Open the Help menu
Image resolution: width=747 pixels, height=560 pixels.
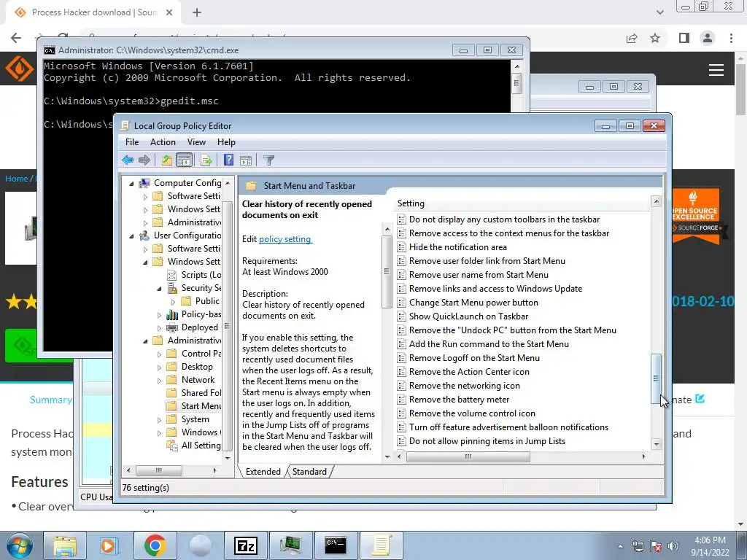[x=226, y=142]
